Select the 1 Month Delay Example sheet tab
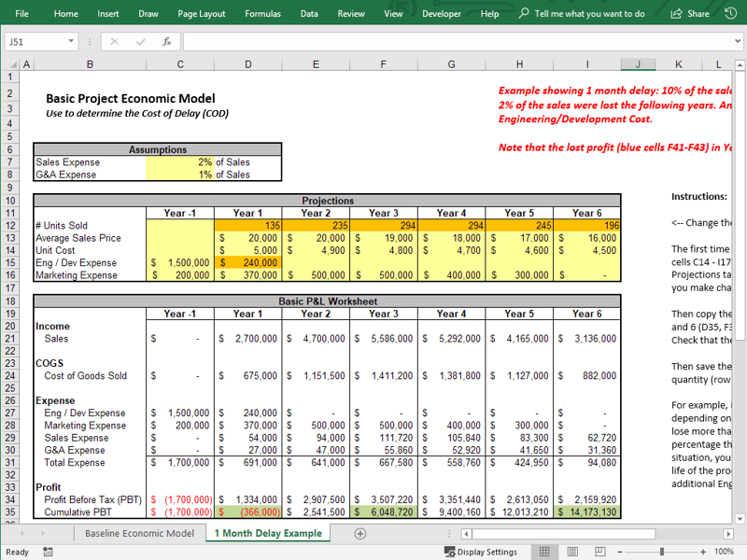747x560 pixels. pos(268,533)
